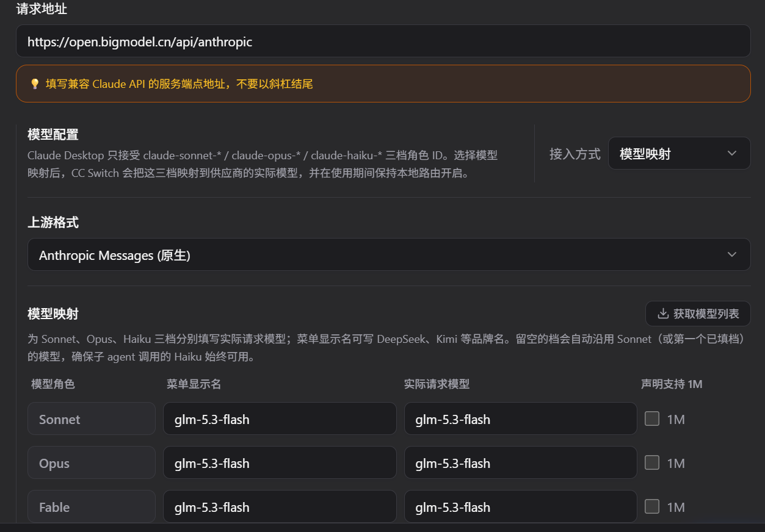Screen dimensions: 765x532
Task: Enable the 1M checkbox in the Fable row
Action: tap(652, 506)
